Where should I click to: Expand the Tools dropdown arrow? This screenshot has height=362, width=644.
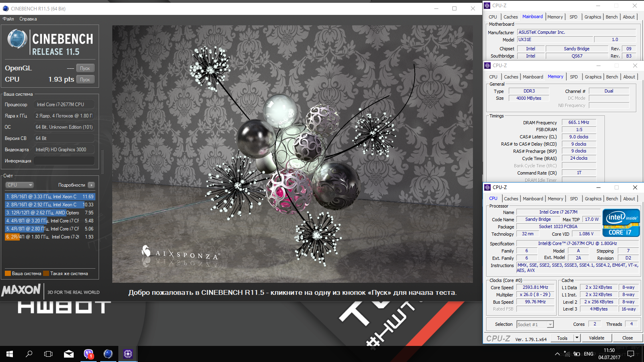[577, 338]
